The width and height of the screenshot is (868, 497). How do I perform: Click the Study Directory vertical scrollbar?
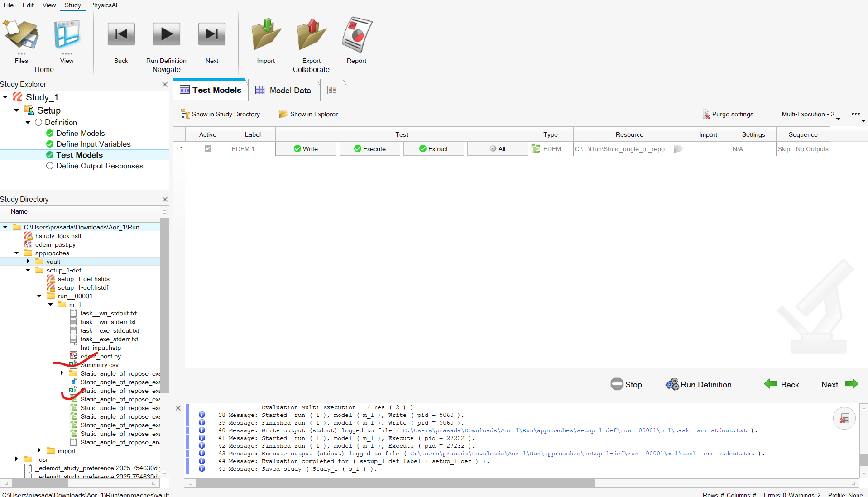click(164, 306)
